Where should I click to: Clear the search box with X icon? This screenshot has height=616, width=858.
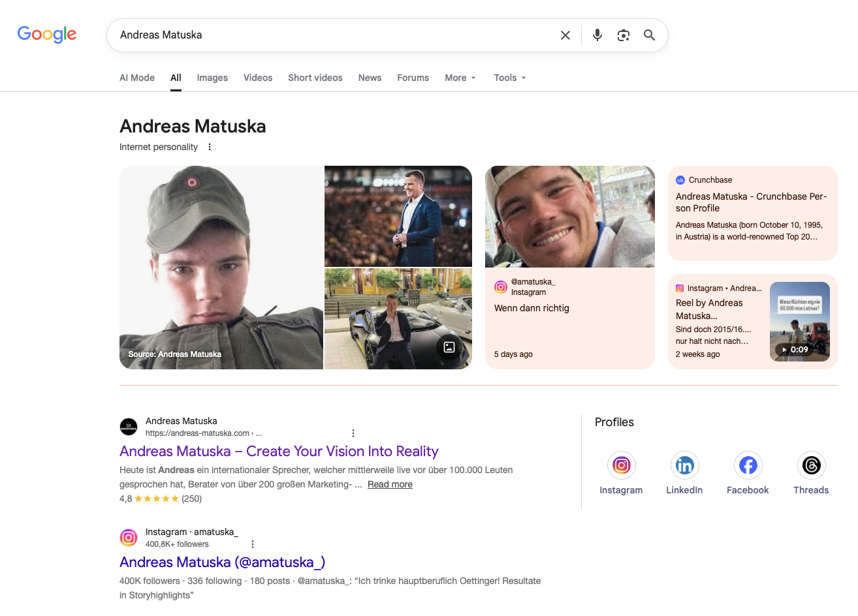565,35
